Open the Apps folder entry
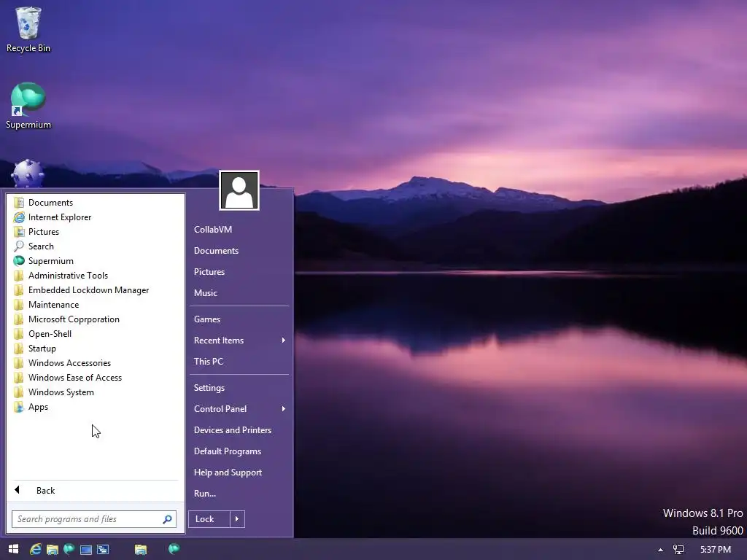The height and width of the screenshot is (560, 747). [x=96, y=407]
